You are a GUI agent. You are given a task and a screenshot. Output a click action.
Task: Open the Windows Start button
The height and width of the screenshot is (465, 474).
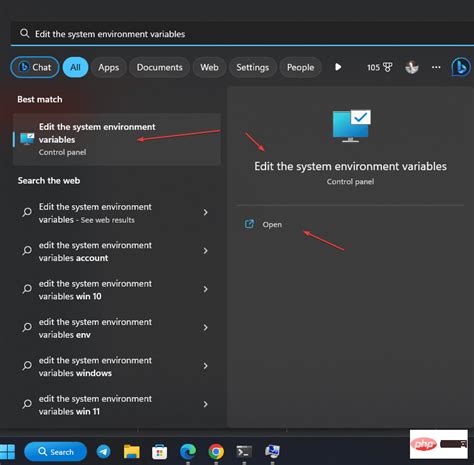(8, 452)
